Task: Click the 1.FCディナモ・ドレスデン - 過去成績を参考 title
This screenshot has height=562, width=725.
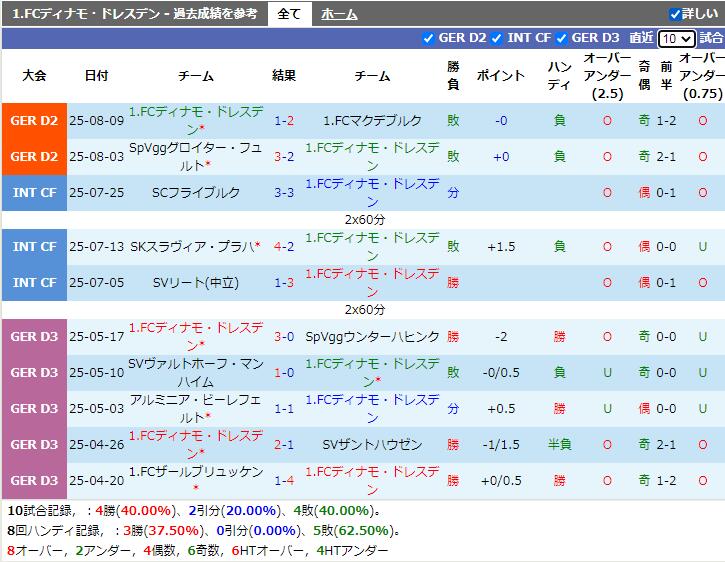Action: coord(135,14)
